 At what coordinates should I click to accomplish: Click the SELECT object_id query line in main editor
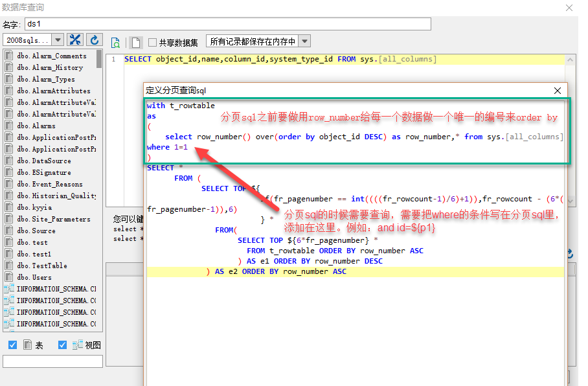(x=280, y=59)
